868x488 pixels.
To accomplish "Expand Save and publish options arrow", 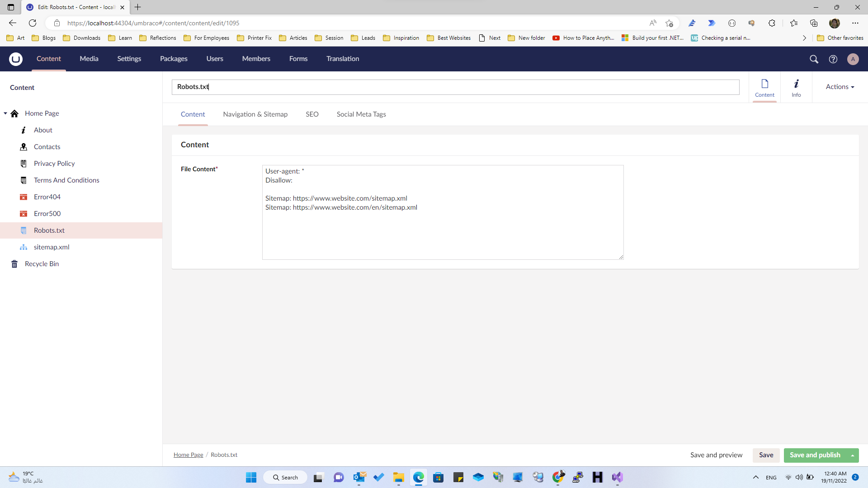I will click(x=853, y=455).
